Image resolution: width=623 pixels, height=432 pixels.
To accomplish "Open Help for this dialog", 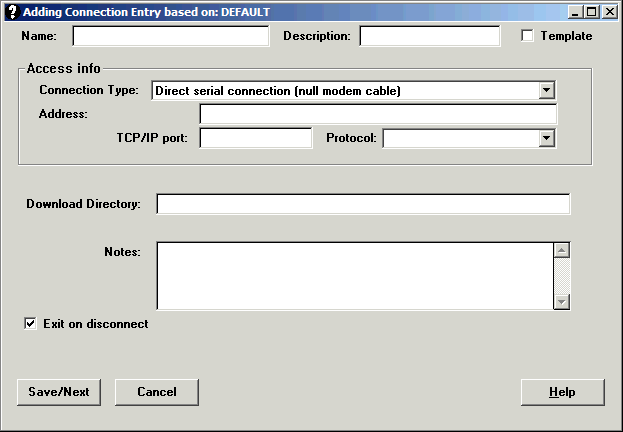I will (x=562, y=392).
